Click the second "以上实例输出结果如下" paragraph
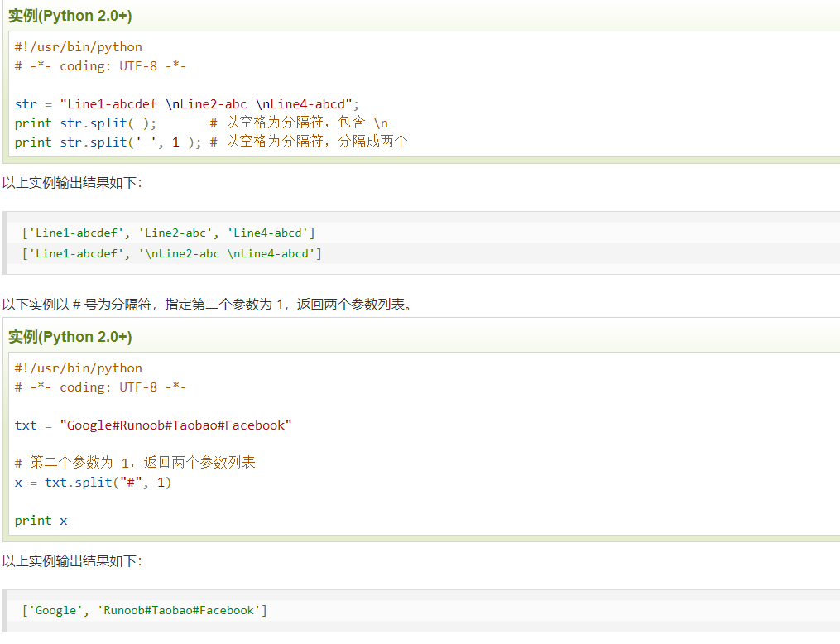This screenshot has width=840, height=644. (72, 561)
